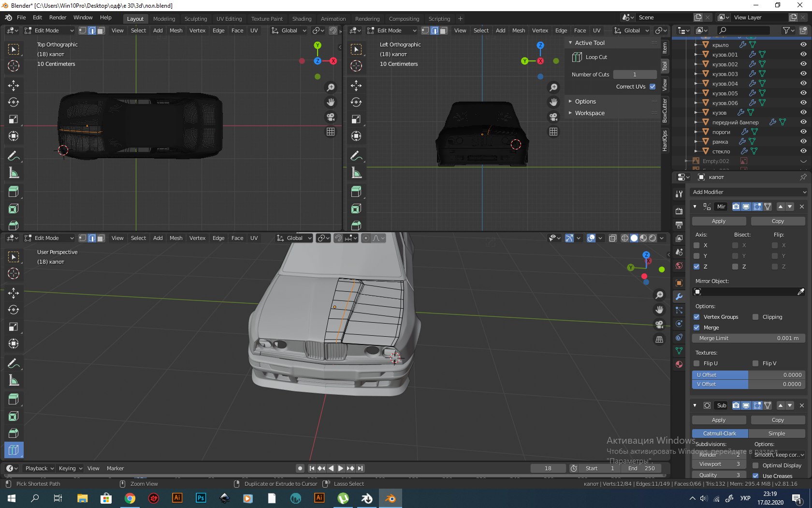Screen dimensions: 812x508
Task: Enable mirror axis X checkbox
Action: (696, 245)
